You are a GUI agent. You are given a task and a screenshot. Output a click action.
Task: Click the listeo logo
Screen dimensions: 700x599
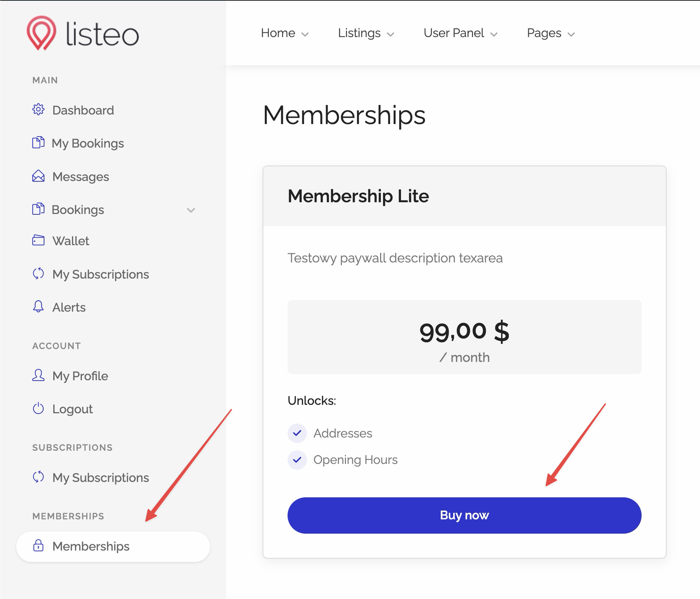[x=83, y=33]
